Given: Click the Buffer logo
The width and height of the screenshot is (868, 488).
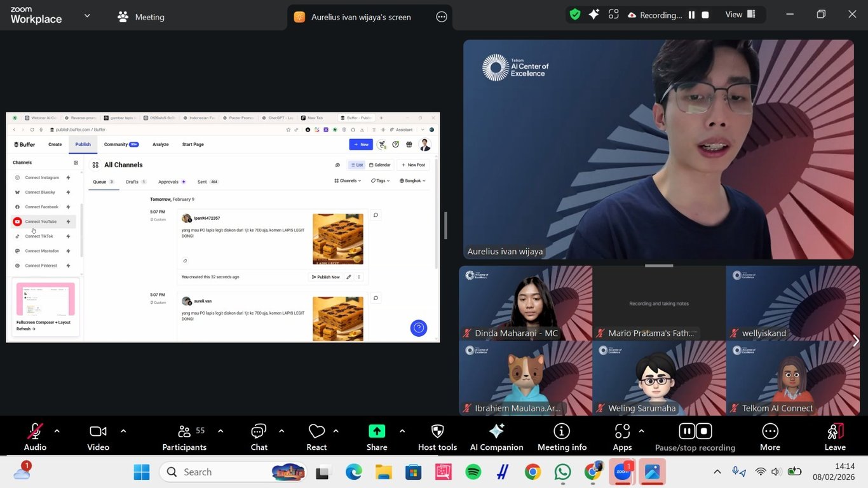Looking at the screenshot, I should tap(24, 144).
